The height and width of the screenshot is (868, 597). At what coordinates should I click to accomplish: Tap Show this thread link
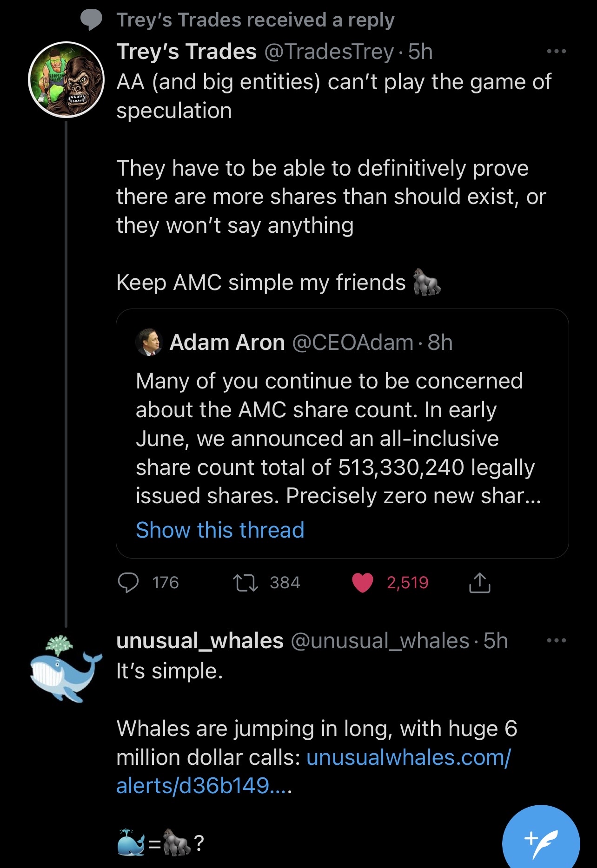[220, 530]
